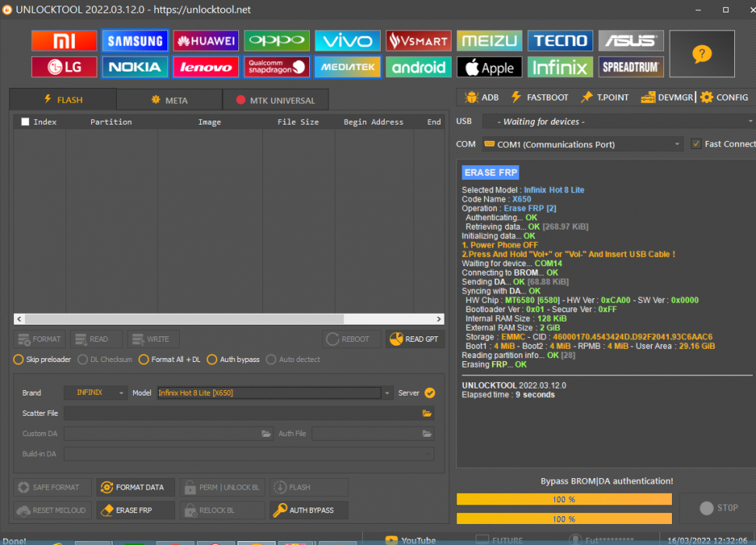Image resolution: width=756 pixels, height=545 pixels.
Task: Click the scroll right arrow of partition table
Action: coord(439,318)
